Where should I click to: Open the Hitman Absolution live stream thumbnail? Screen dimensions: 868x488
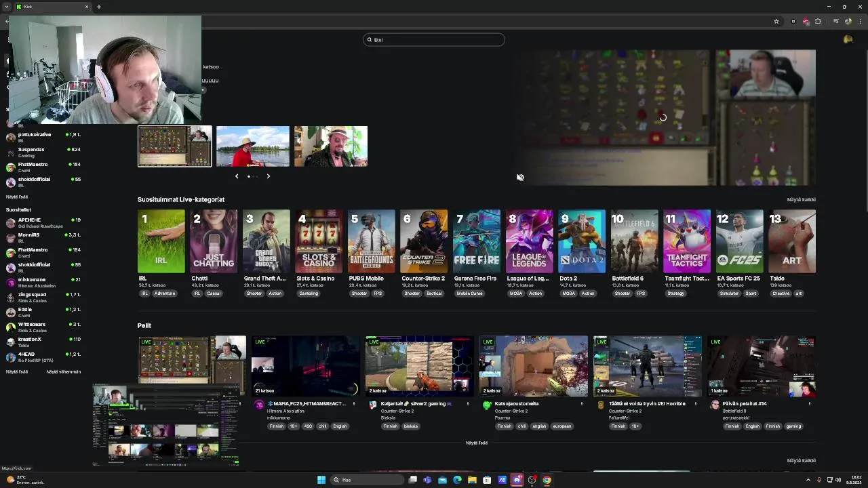[x=306, y=366]
